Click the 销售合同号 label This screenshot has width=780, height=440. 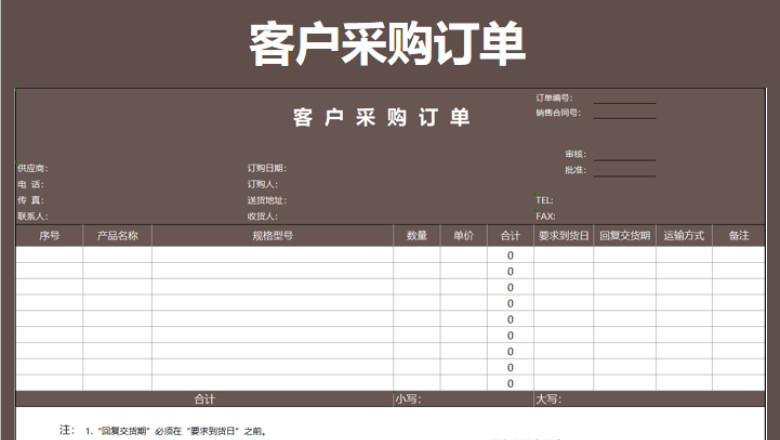[558, 113]
